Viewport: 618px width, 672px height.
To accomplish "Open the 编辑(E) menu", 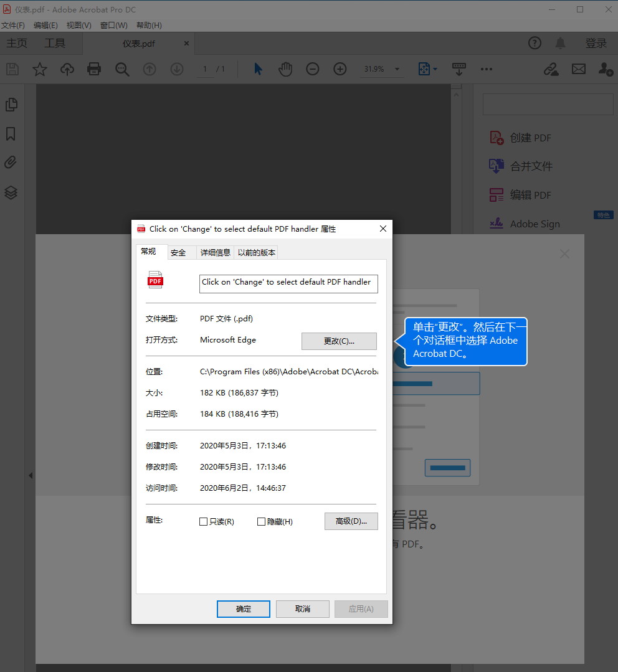I will [45, 26].
